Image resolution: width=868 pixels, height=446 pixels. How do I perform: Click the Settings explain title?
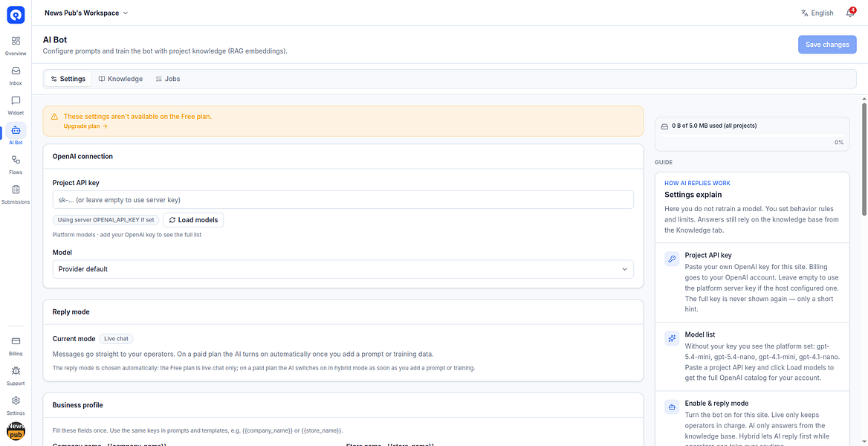tap(693, 195)
